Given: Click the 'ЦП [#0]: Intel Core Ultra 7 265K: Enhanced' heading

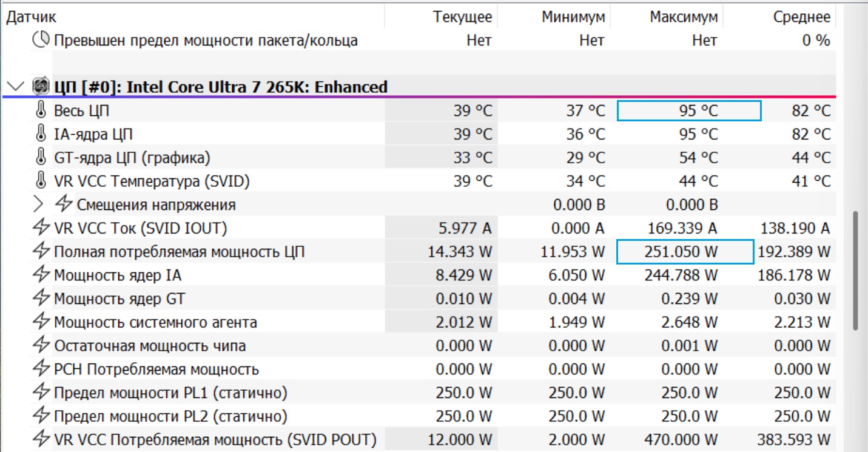Looking at the screenshot, I should [x=221, y=87].
